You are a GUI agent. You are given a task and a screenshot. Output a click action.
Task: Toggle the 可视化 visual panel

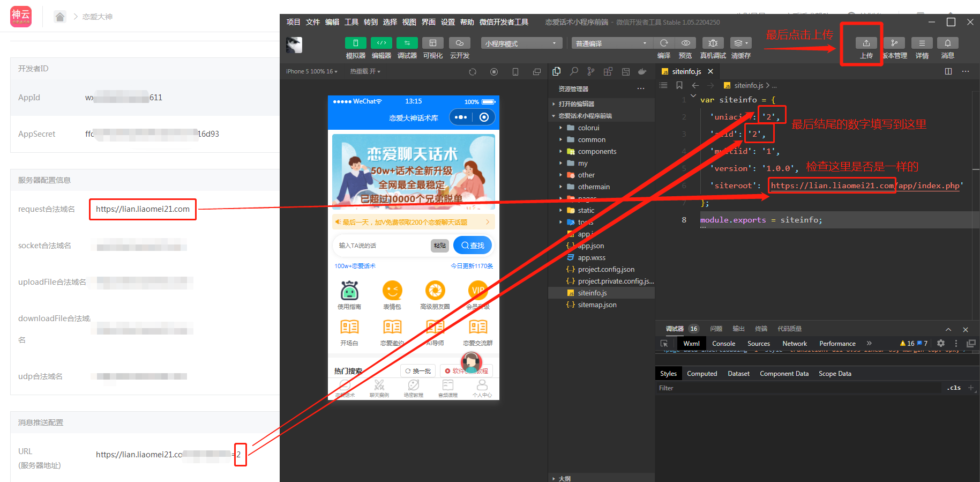coord(432,43)
